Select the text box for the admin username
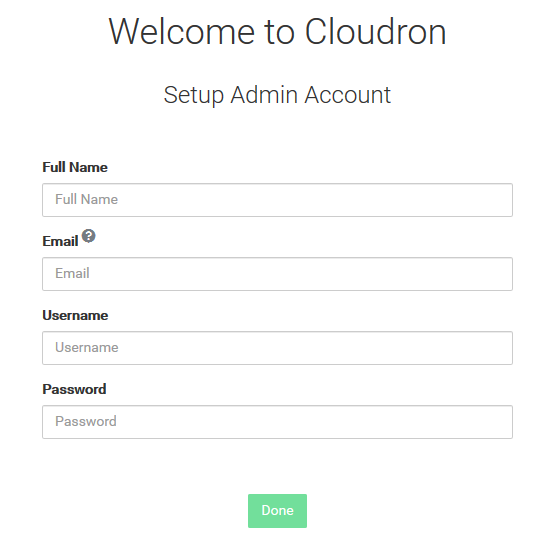The width and height of the screenshot is (555, 546). pos(277,348)
